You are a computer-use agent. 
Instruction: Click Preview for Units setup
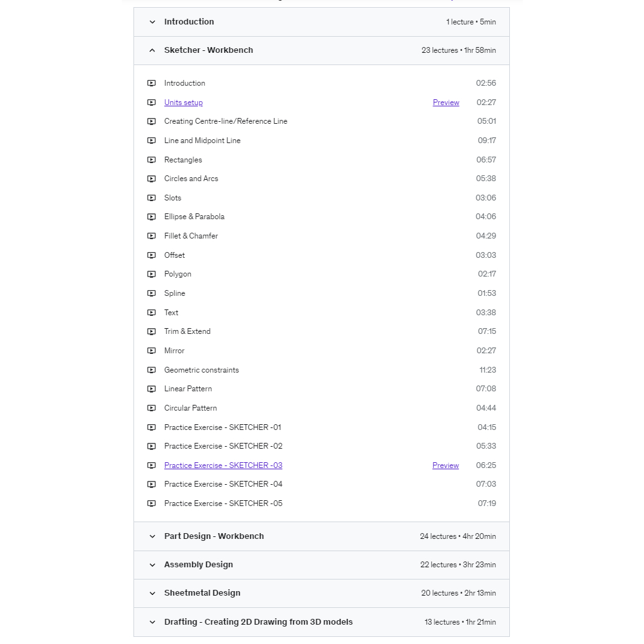tap(445, 102)
